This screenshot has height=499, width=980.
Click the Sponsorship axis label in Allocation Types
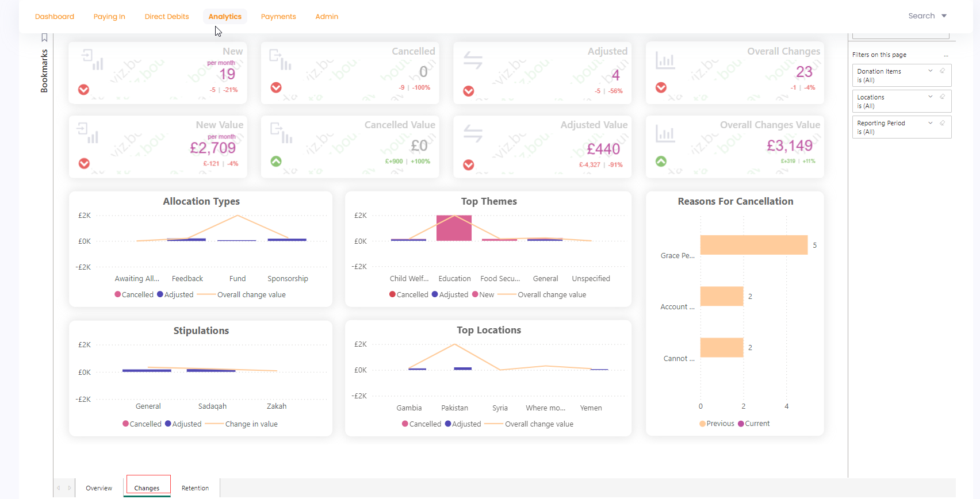288,278
